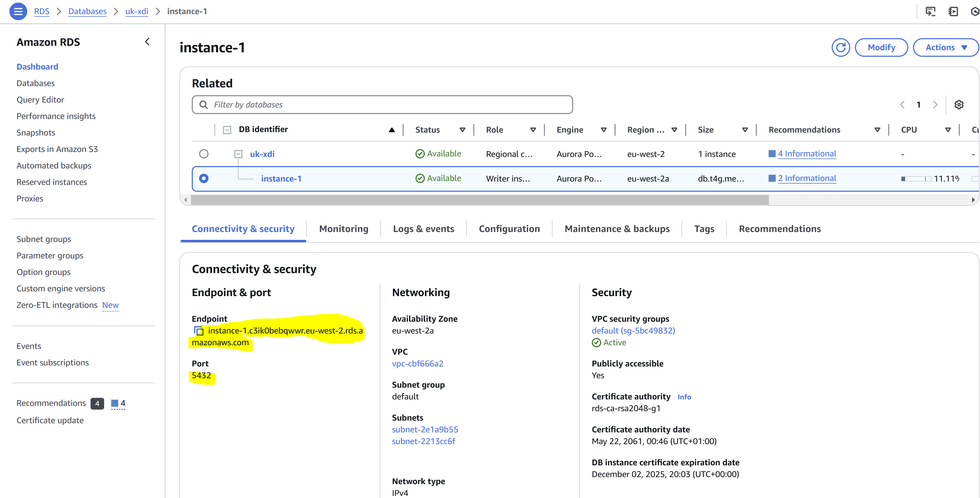Click the Modify button
The width and height of the screenshot is (980, 498).
pyautogui.click(x=881, y=48)
